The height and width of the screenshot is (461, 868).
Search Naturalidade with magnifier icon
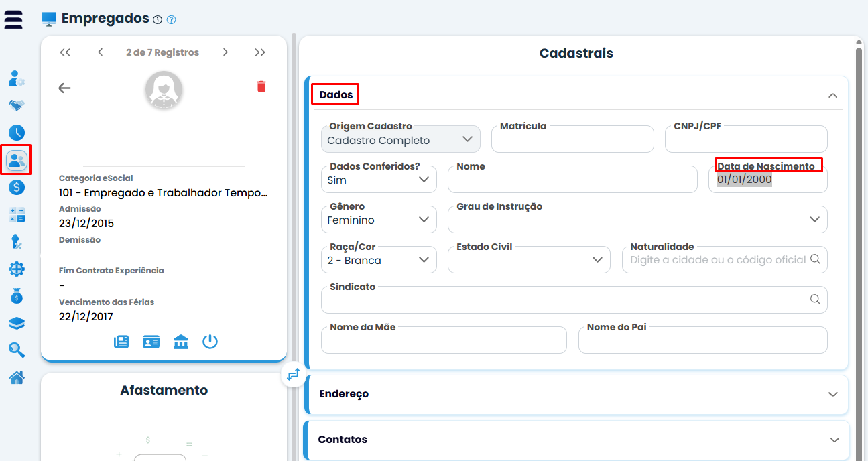click(815, 259)
